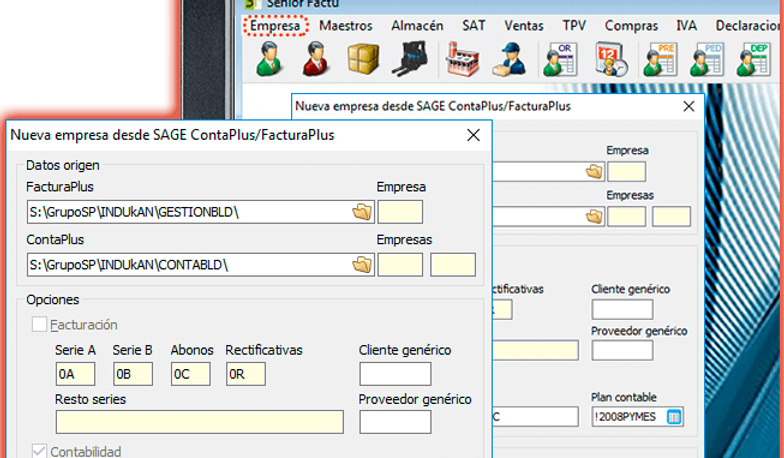The image size is (784, 458).
Task: Click the PRE budgets toolbar icon
Action: tap(660, 60)
